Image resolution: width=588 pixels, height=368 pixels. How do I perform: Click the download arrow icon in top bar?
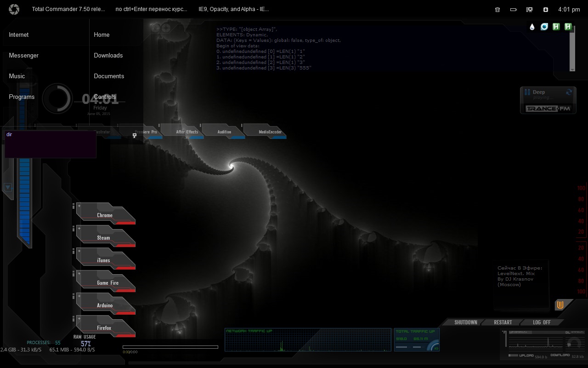545,10
